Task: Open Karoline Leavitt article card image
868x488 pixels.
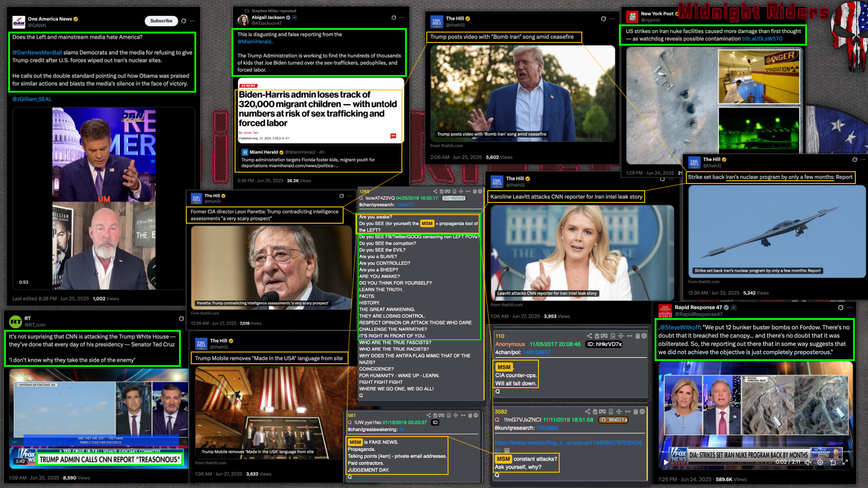Action: pyautogui.click(x=582, y=253)
